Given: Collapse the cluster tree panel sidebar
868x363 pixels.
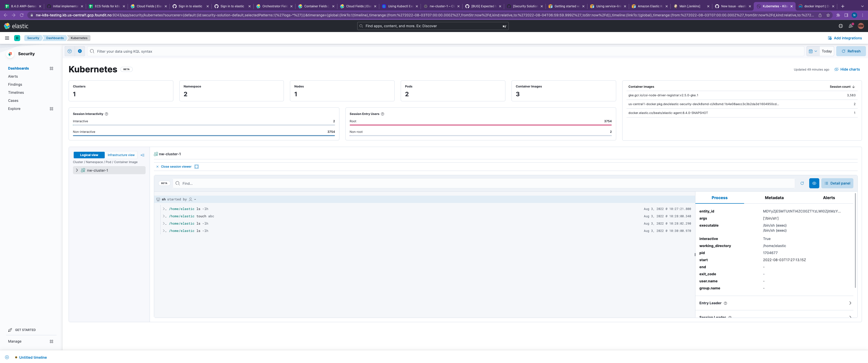Looking at the screenshot, I should pos(143,155).
